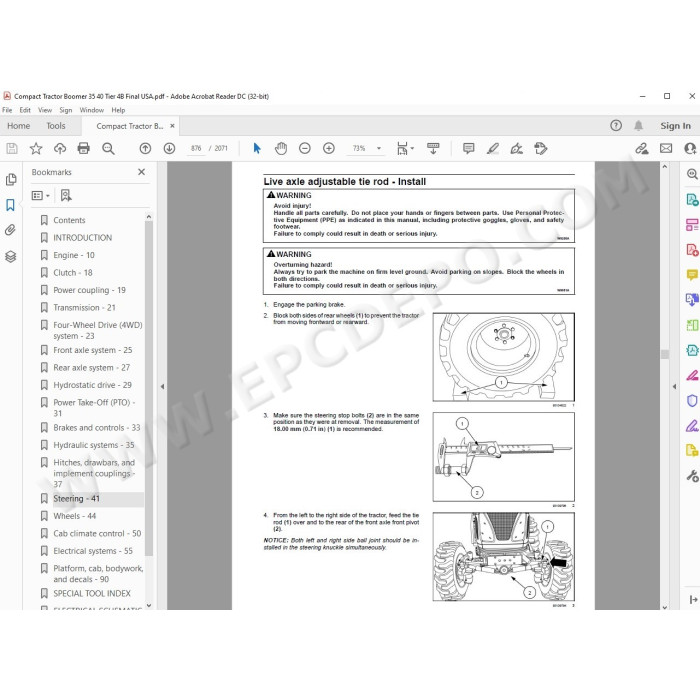Open the Engine - 10 bookmark

74,255
